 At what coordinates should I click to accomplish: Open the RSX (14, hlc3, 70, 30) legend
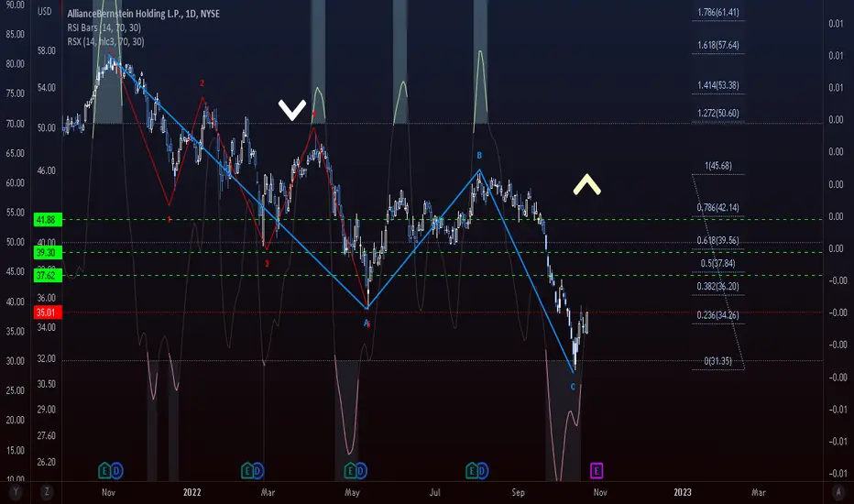105,41
